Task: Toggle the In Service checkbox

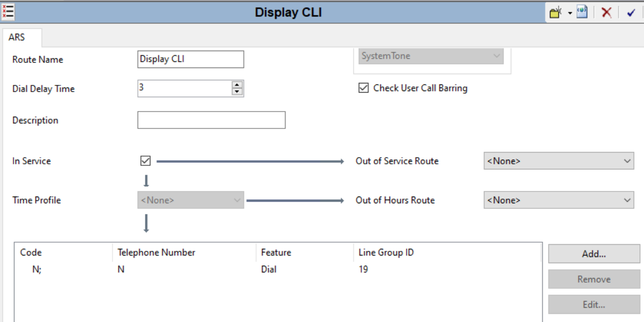Action: pos(145,161)
